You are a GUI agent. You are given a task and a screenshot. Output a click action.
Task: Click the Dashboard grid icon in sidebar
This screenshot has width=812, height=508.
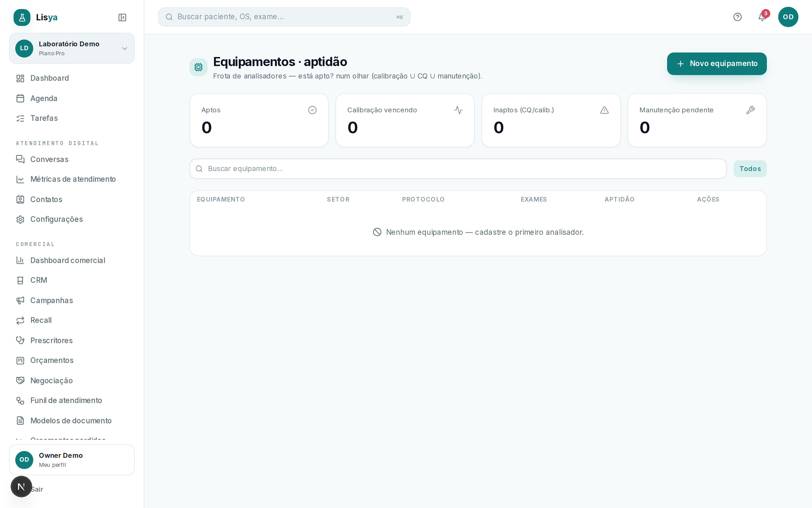(x=21, y=78)
